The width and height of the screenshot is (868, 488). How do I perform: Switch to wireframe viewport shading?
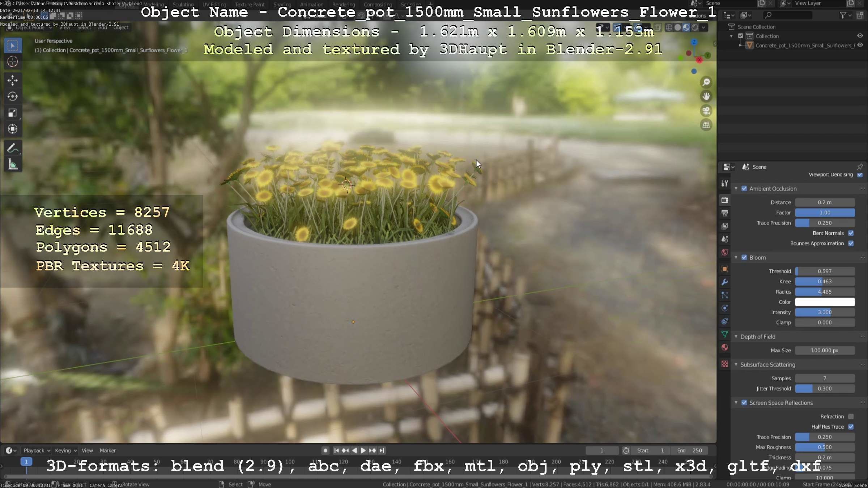(x=669, y=27)
